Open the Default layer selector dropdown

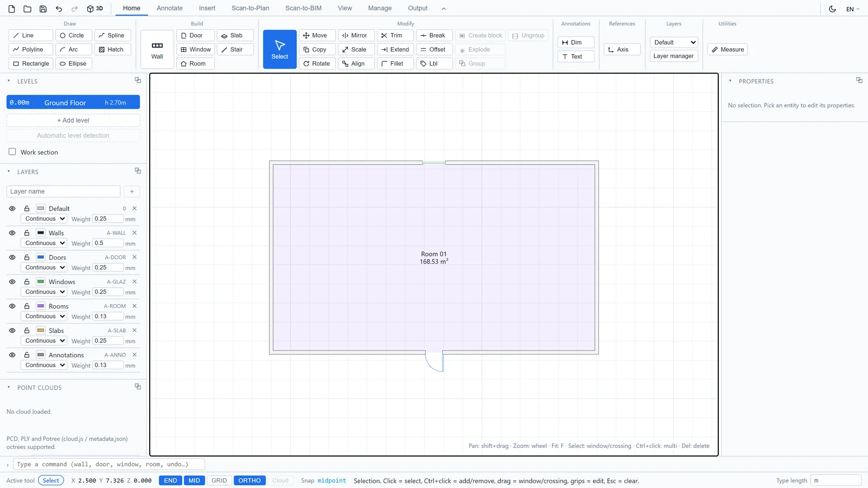pyautogui.click(x=674, y=42)
